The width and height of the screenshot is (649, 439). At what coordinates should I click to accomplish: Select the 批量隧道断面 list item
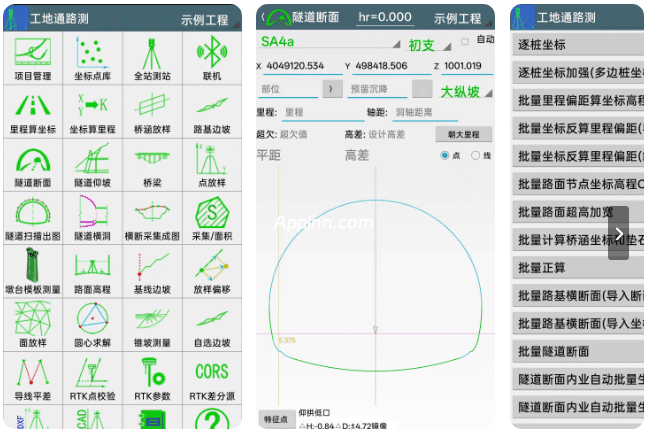coord(578,352)
